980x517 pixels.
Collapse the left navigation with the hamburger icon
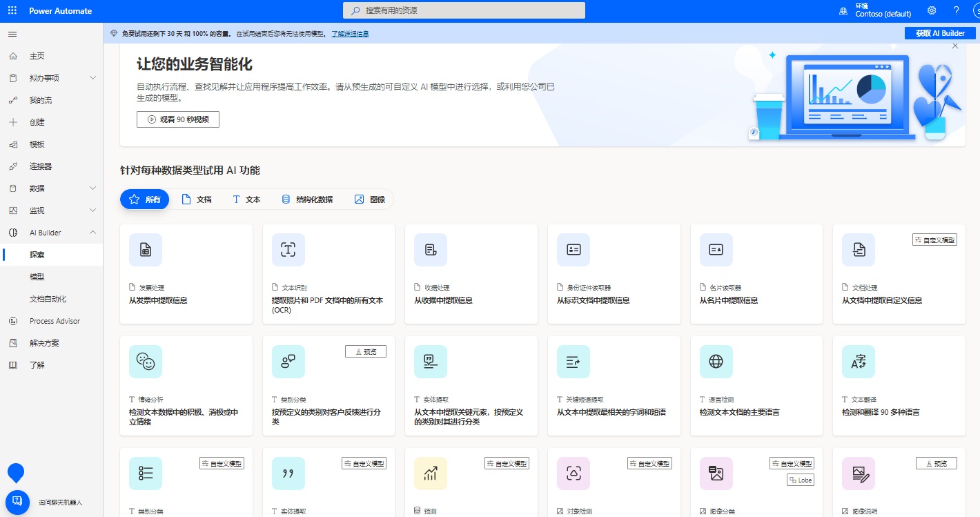click(12, 34)
